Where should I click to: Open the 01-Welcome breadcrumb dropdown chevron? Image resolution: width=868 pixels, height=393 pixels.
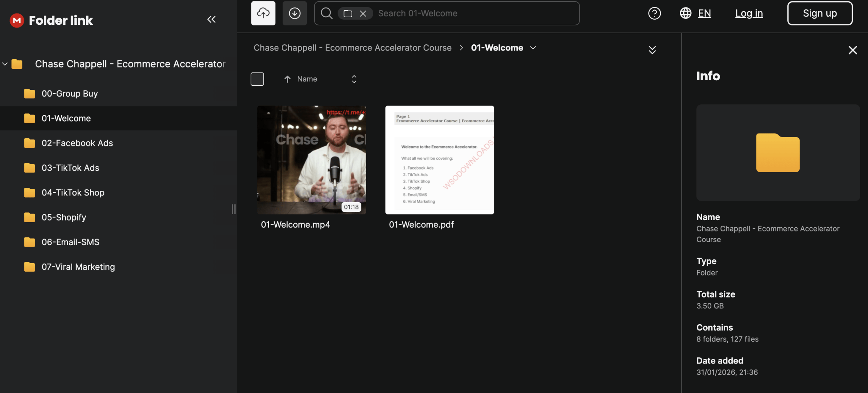(x=533, y=48)
